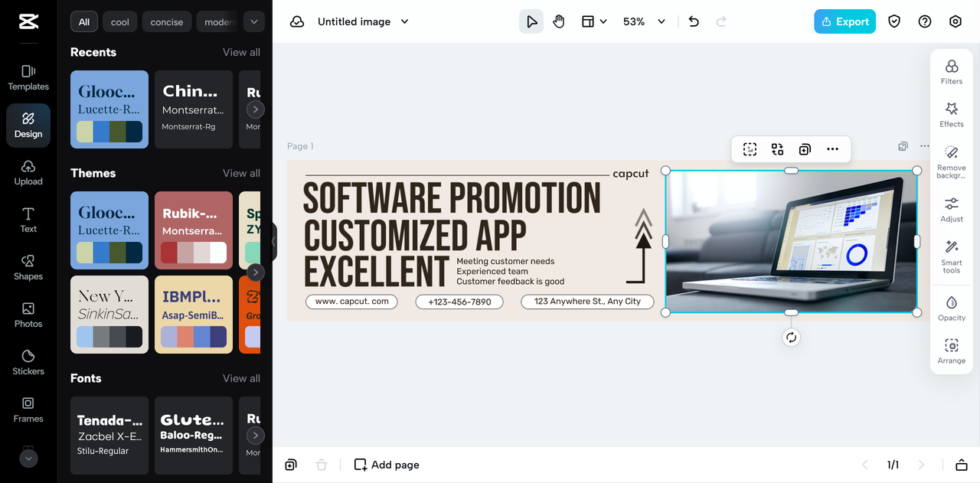
Task: View all Recents
Action: 241,52
